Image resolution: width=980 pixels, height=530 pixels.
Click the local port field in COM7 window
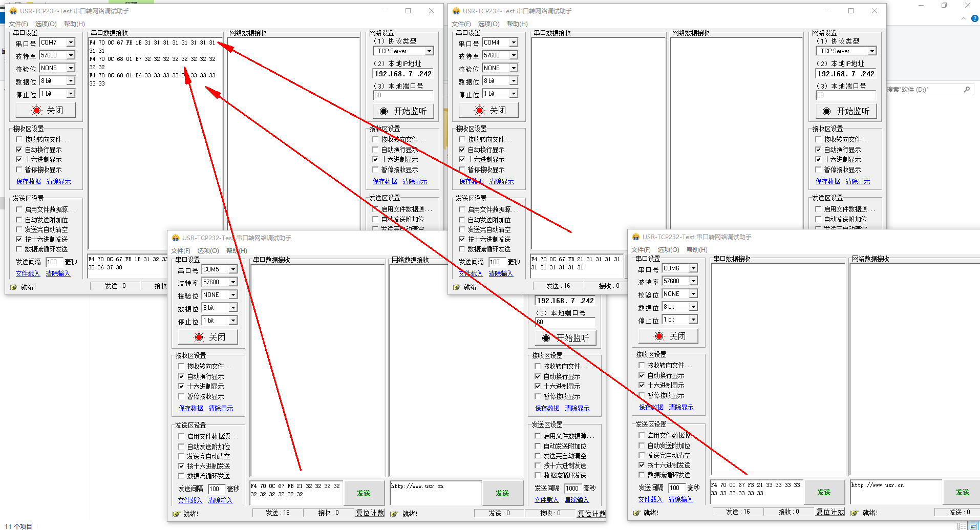pyautogui.click(x=402, y=95)
